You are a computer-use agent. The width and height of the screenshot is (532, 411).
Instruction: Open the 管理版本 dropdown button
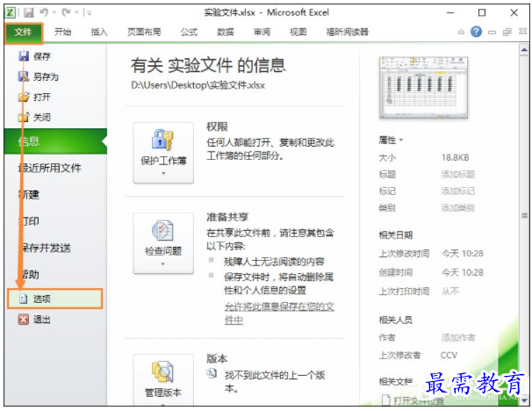(x=163, y=379)
